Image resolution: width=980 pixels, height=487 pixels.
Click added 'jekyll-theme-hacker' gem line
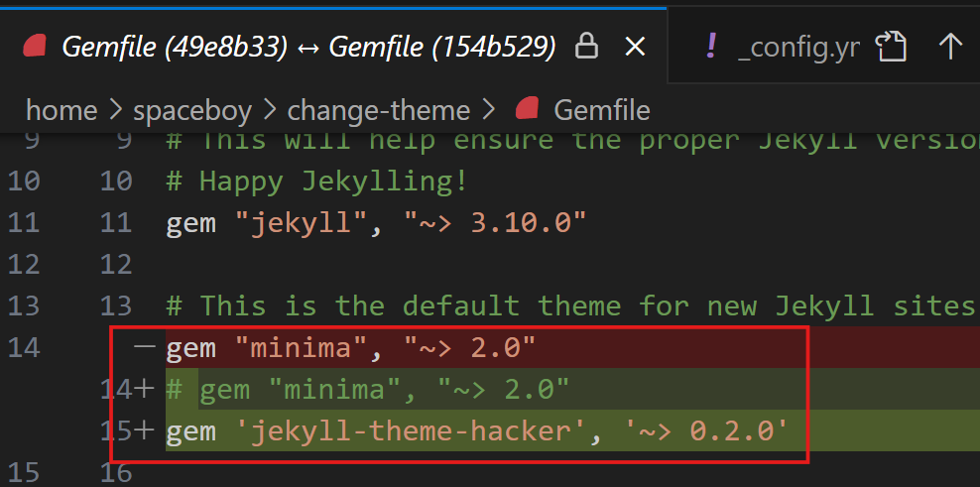tap(477, 431)
